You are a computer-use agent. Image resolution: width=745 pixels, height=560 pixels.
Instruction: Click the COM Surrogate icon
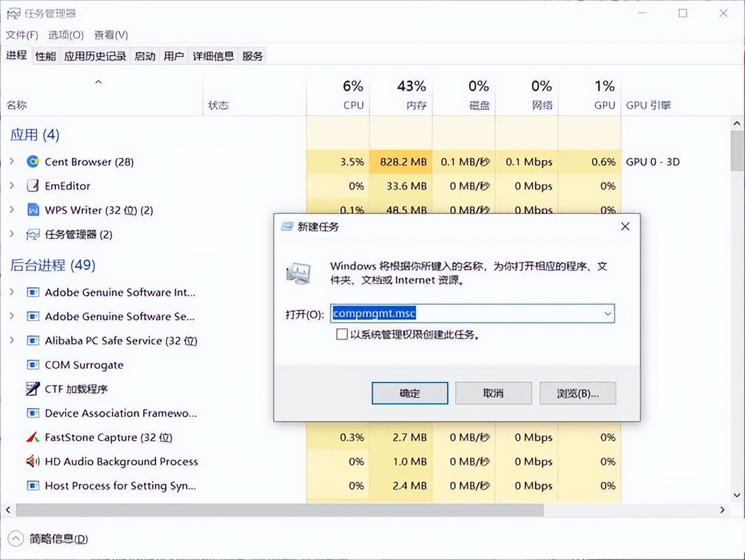click(33, 365)
